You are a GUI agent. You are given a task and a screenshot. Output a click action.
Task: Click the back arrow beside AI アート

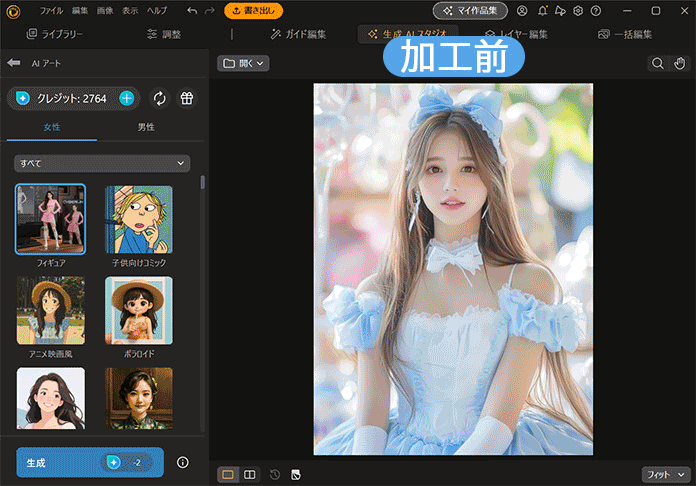[x=14, y=63]
